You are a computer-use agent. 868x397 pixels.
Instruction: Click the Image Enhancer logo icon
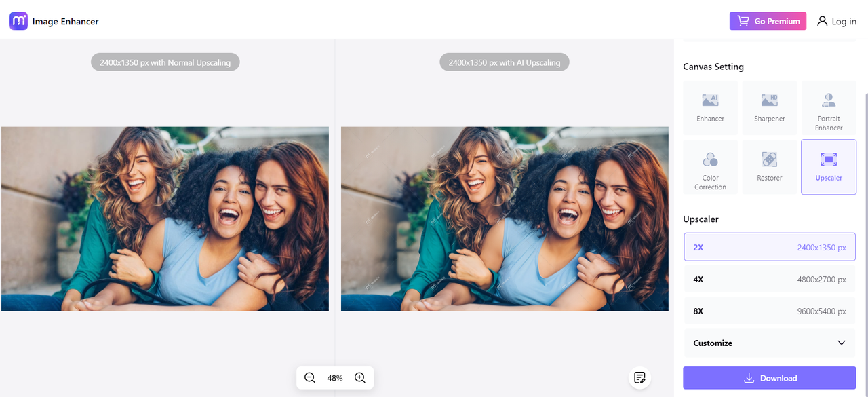click(x=18, y=21)
